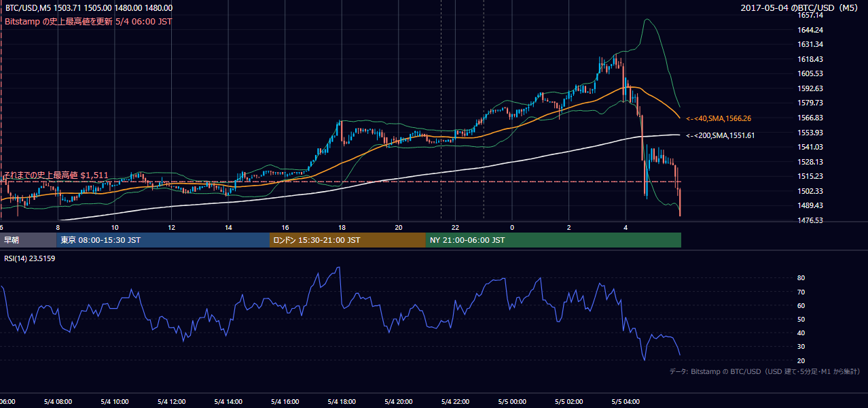The width and height of the screenshot is (868, 408).
Task: Click price axis value 1605.53
Action: (810, 73)
